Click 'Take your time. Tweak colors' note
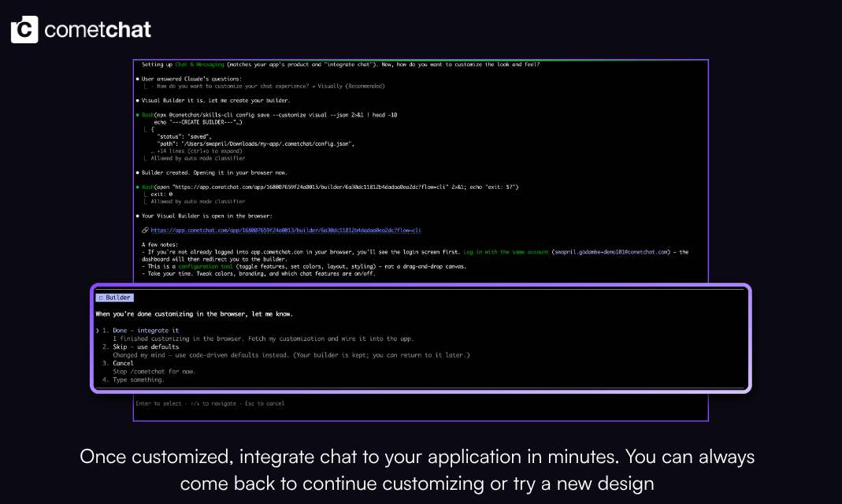Image resolution: width=842 pixels, height=504 pixels. pyautogui.click(x=258, y=274)
